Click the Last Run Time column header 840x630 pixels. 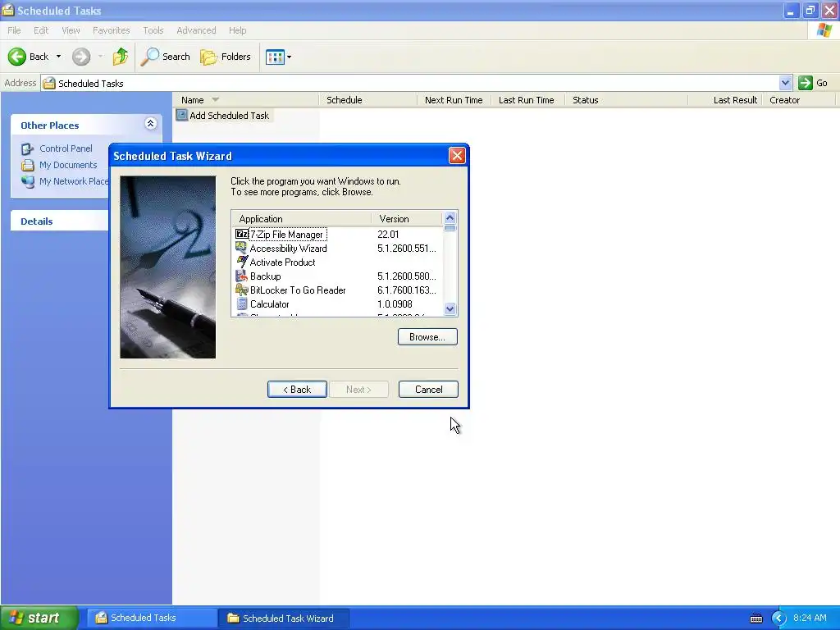527,99
